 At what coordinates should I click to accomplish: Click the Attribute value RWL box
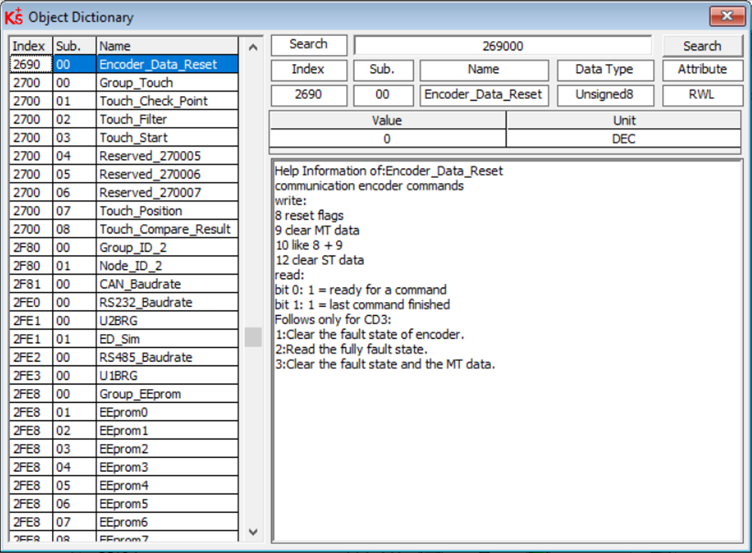click(702, 96)
